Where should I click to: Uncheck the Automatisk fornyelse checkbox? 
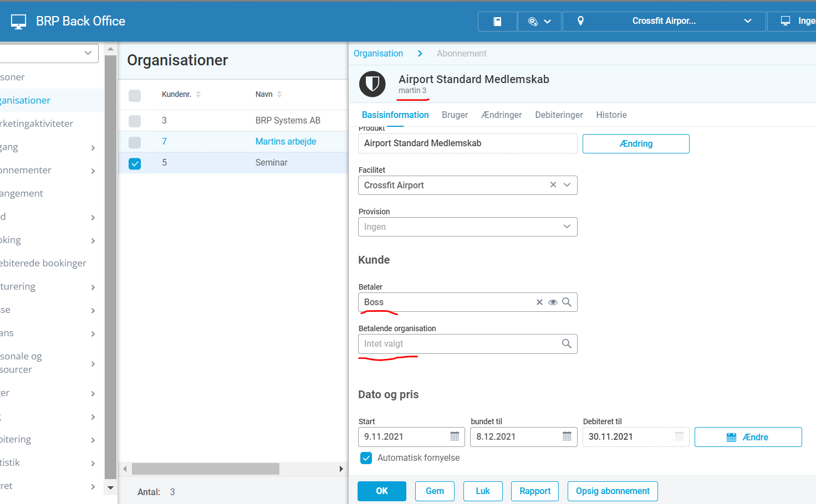click(x=366, y=458)
